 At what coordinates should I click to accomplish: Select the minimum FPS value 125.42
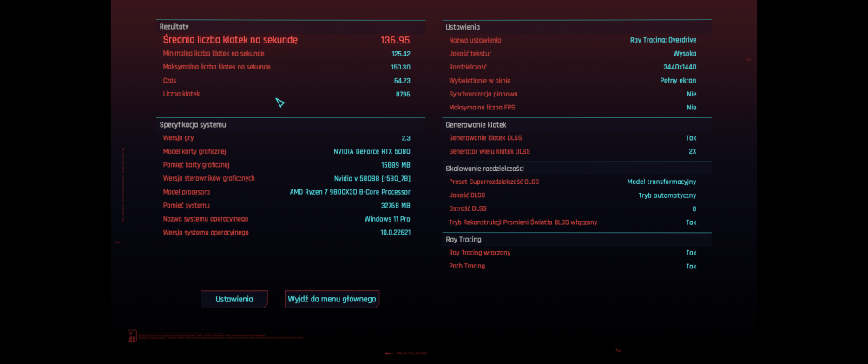[401, 54]
